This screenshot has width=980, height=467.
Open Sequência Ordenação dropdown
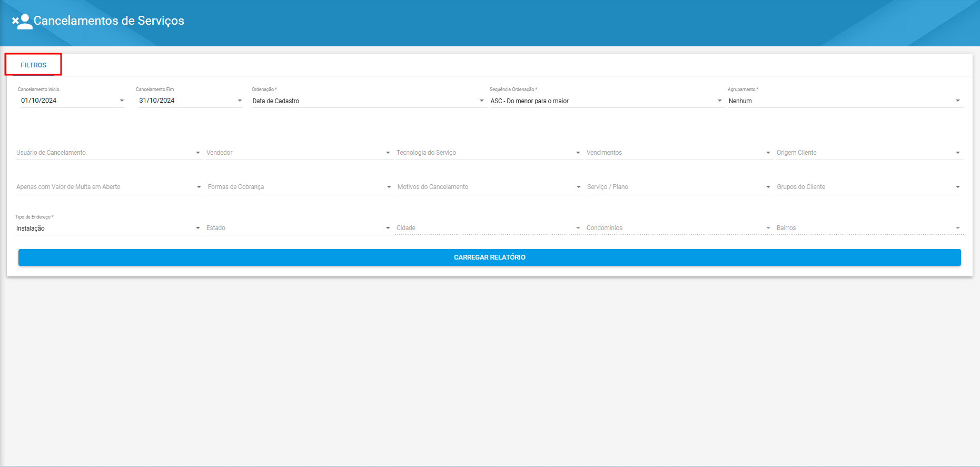coord(606,101)
